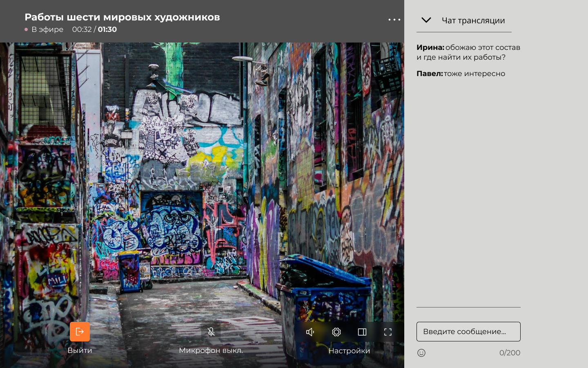Click the 'В эфире' live status
Screen dimensions: 588x368
coord(44,29)
